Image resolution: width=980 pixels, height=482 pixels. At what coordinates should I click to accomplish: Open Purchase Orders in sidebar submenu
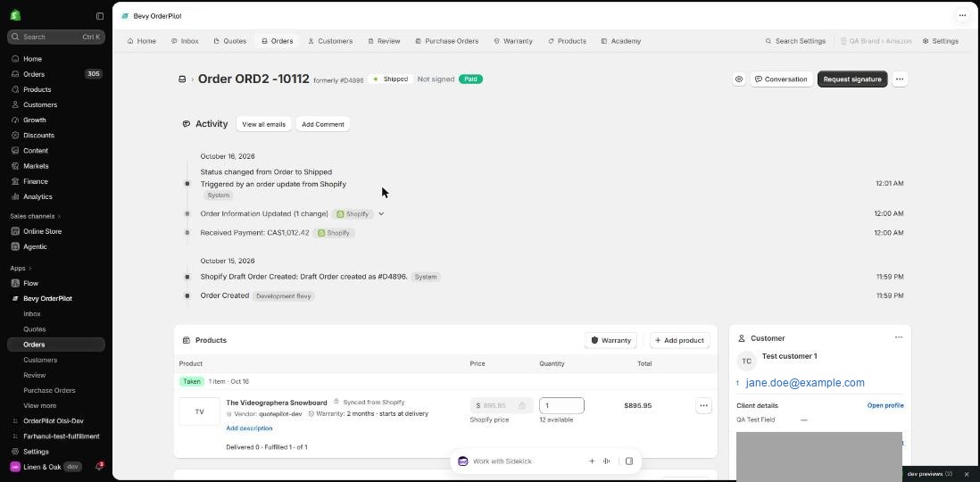(x=49, y=390)
